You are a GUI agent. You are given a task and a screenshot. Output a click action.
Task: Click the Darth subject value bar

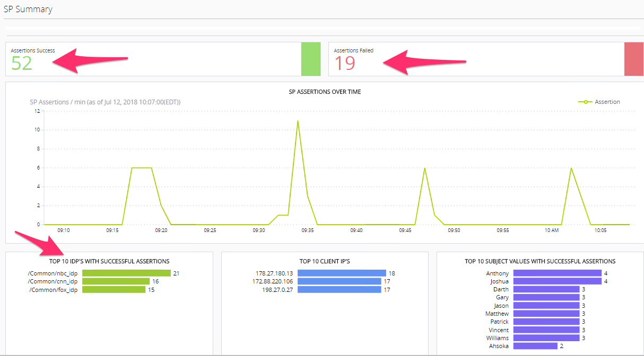[546, 289]
